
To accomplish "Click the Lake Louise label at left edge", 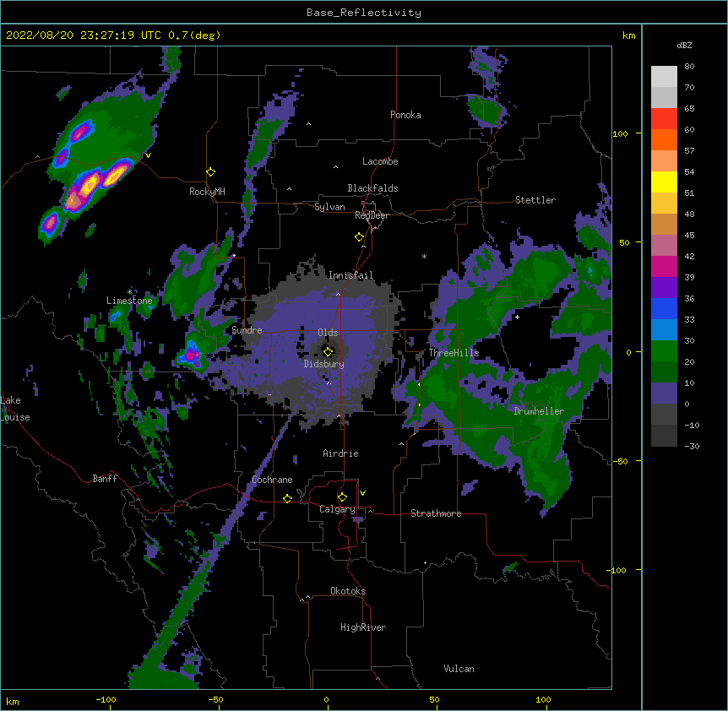I will click(x=15, y=409).
